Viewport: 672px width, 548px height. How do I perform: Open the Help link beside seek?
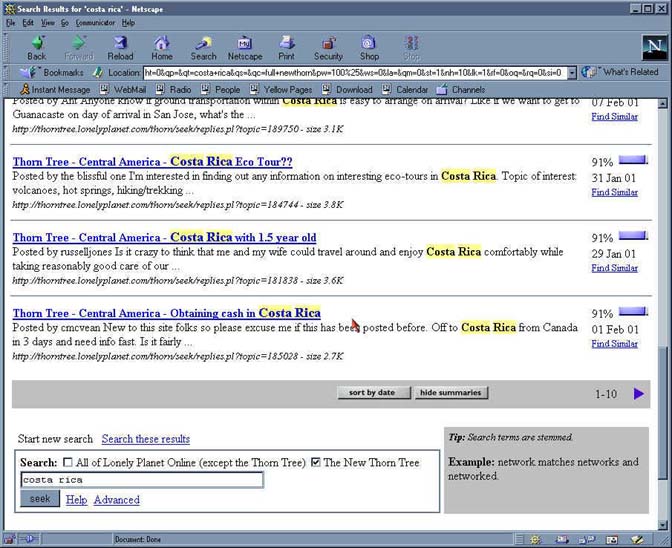[x=76, y=500]
